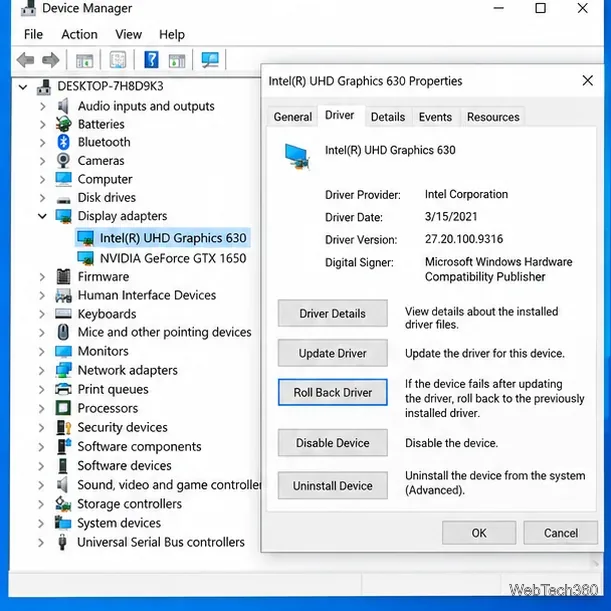The width and height of the screenshot is (611, 611).
Task: Switch to the Events tab
Action: (x=435, y=117)
